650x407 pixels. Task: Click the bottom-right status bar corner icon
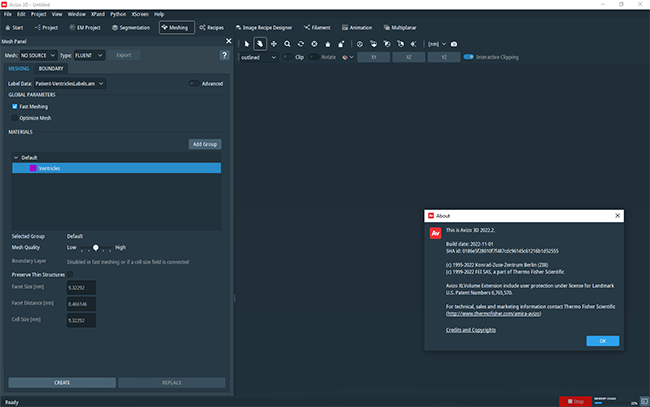(644, 401)
